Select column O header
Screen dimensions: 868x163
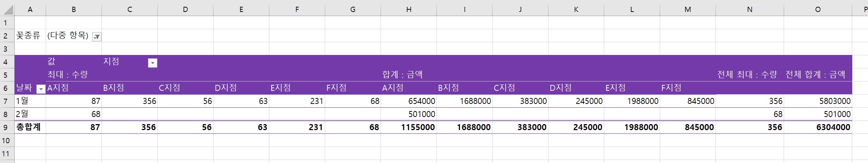click(x=818, y=9)
